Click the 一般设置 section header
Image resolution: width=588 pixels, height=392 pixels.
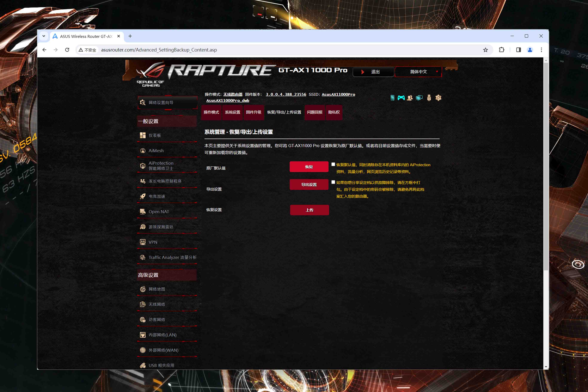[x=167, y=121]
